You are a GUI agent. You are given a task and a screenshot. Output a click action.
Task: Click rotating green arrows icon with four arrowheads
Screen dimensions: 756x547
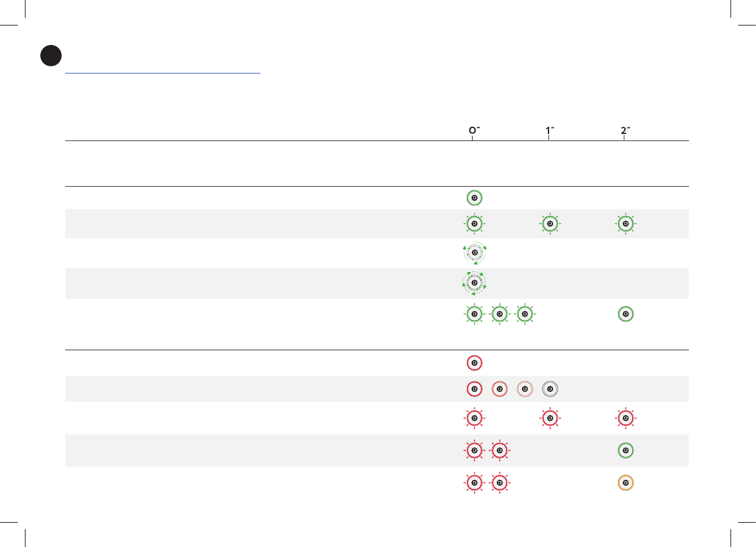pos(474,283)
